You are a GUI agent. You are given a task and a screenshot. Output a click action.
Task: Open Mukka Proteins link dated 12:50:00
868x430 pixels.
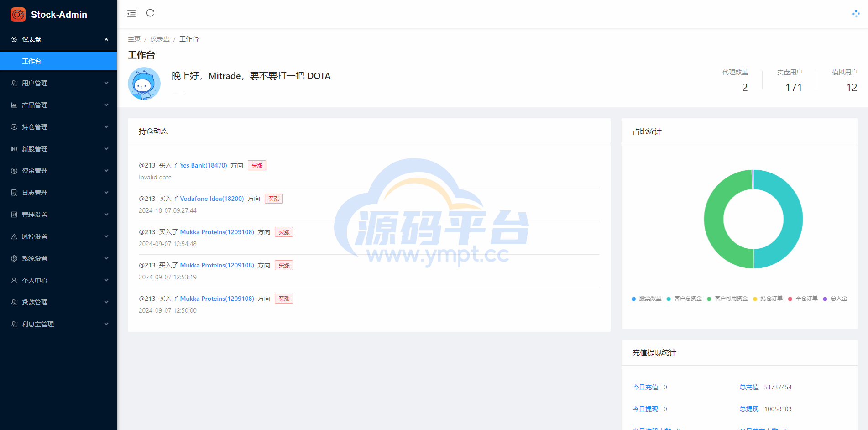pyautogui.click(x=217, y=299)
